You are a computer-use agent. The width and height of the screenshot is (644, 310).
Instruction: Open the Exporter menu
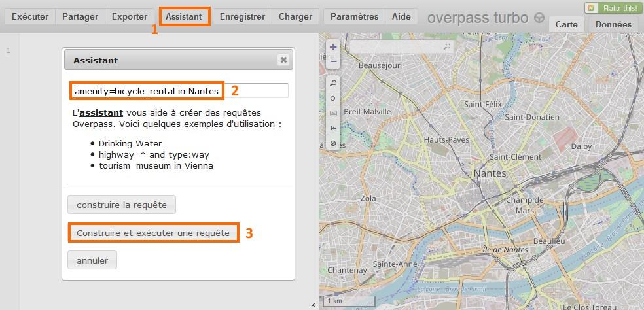click(130, 16)
